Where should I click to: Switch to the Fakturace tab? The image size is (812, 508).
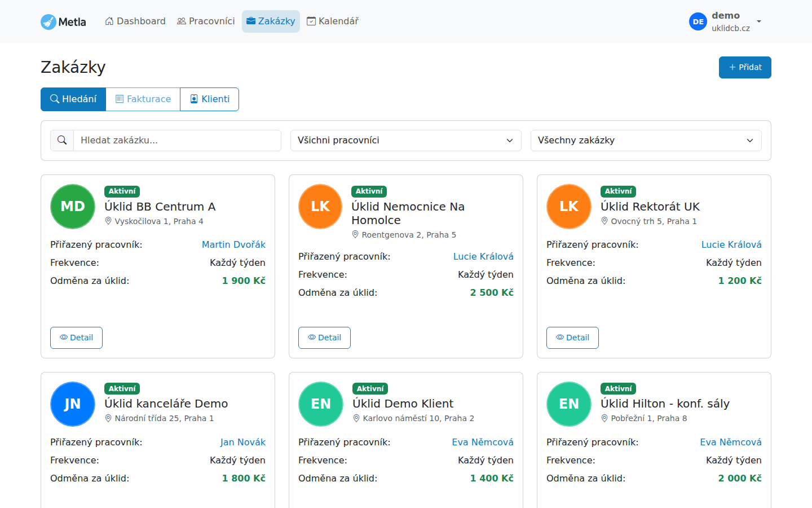click(x=143, y=99)
